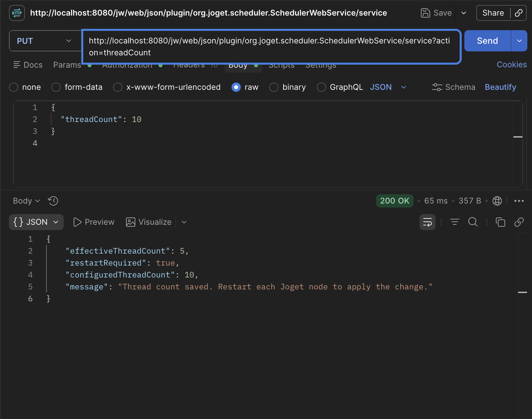The height and width of the screenshot is (419, 532).
Task: Click the response history clock icon
Action: pyautogui.click(x=53, y=201)
